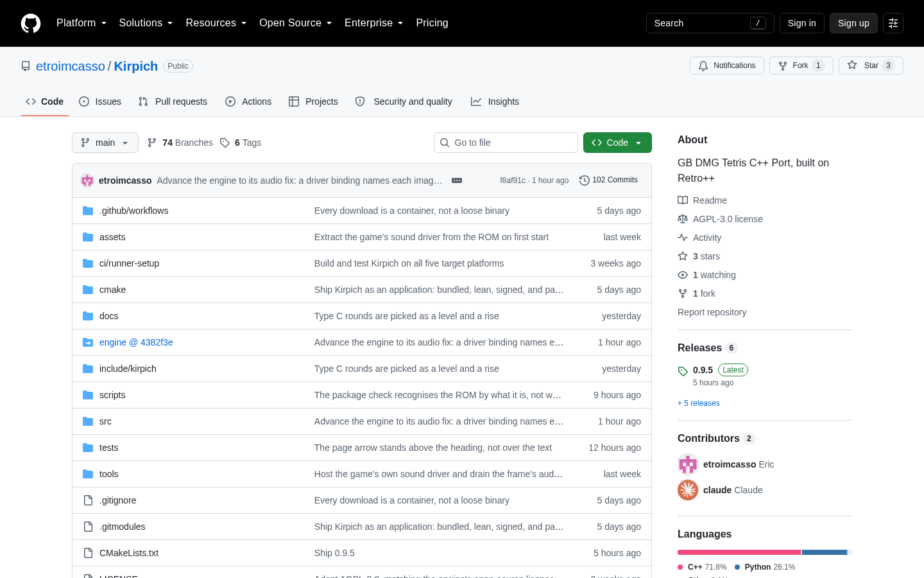Open the cmake folder
This screenshot has width=924, height=578.
point(112,290)
